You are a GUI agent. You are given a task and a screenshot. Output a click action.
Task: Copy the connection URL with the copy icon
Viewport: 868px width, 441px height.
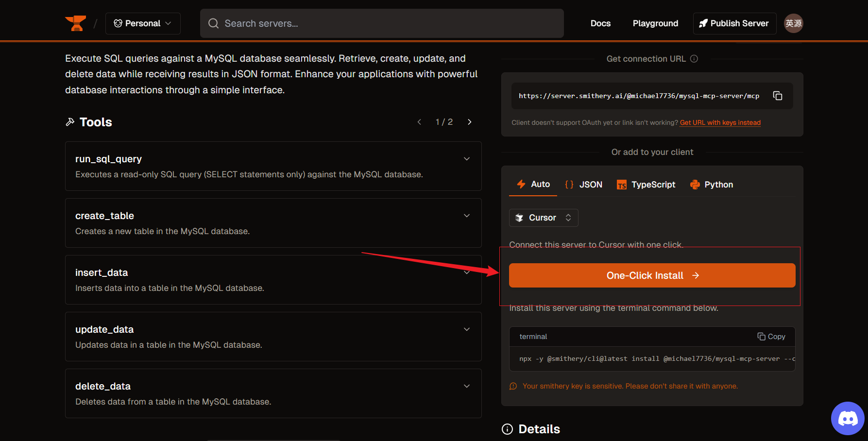click(x=778, y=96)
